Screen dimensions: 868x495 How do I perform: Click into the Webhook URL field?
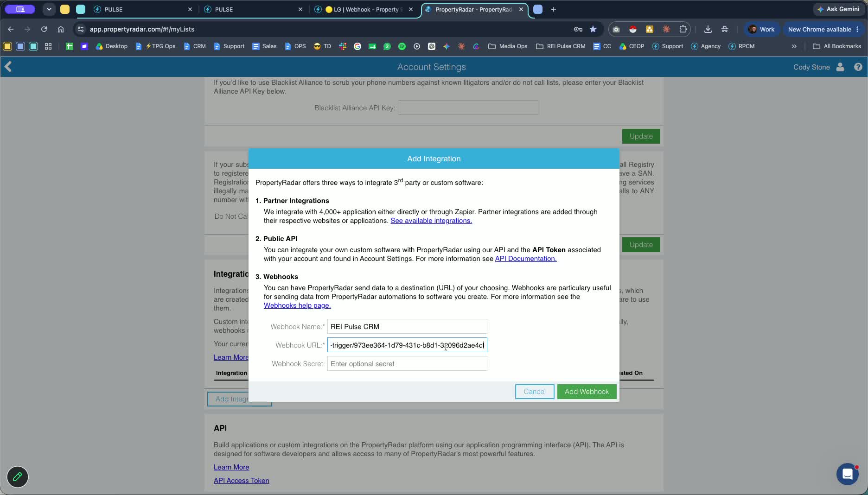[x=407, y=345]
